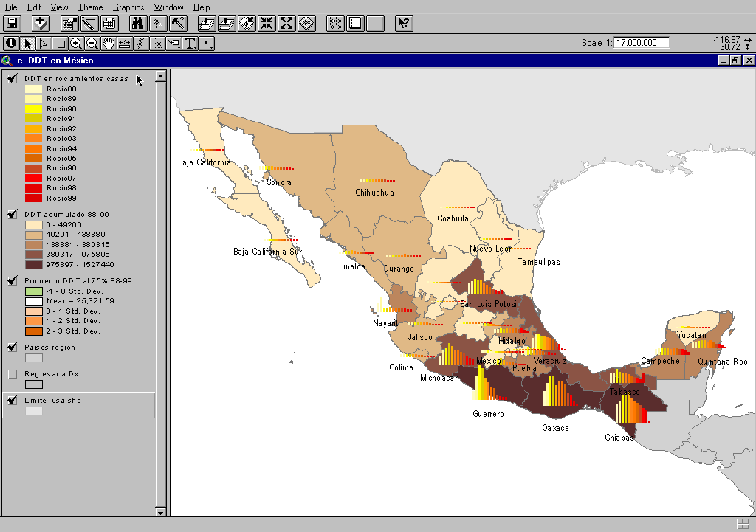Open the Label tool dropdown
The width and height of the screenshot is (756, 532).
[173, 44]
